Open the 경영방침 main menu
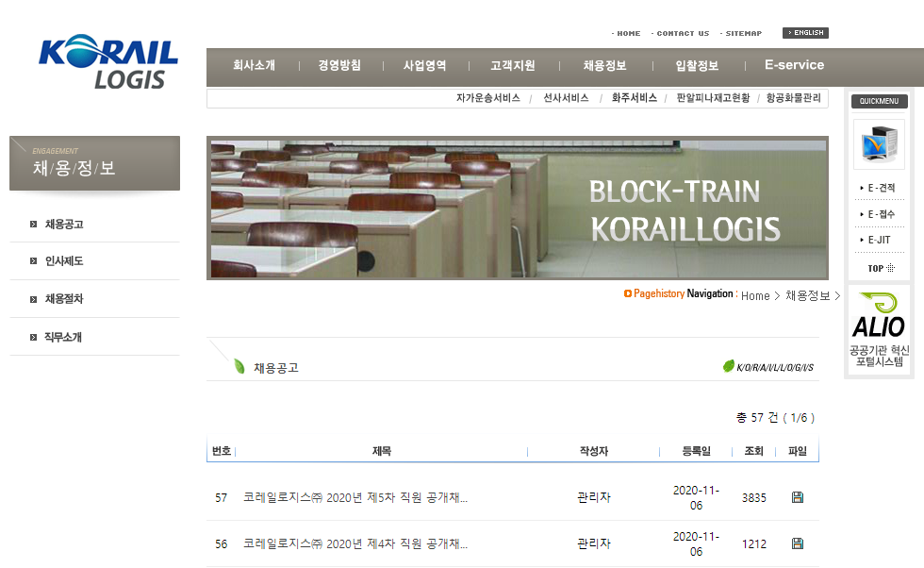Image resolution: width=924 pixels, height=568 pixels. tap(339, 65)
